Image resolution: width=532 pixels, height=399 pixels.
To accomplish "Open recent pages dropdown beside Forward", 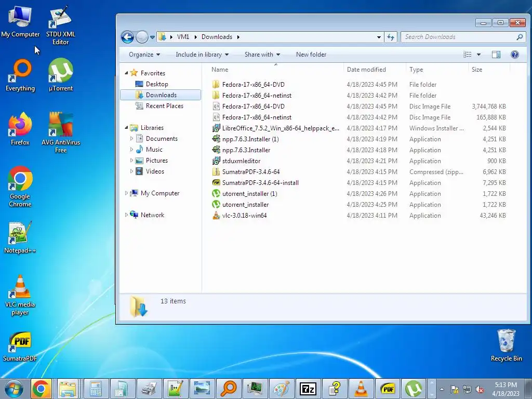I will coord(152,37).
